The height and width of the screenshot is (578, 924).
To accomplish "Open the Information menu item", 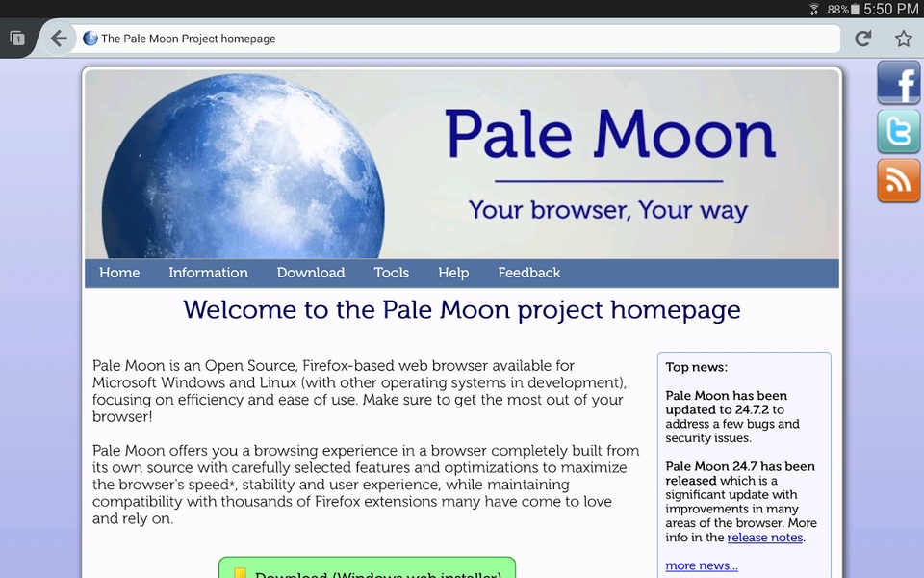I will [x=208, y=273].
